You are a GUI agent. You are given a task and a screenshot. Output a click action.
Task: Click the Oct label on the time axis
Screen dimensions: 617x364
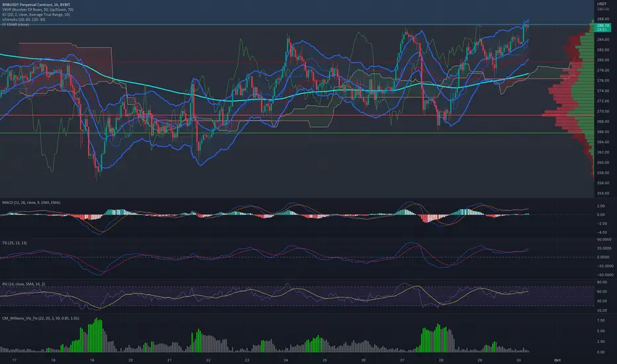[x=557, y=360]
